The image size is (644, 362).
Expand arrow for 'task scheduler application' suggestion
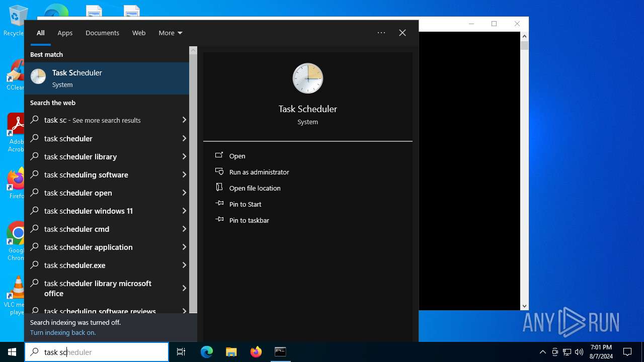point(184,247)
